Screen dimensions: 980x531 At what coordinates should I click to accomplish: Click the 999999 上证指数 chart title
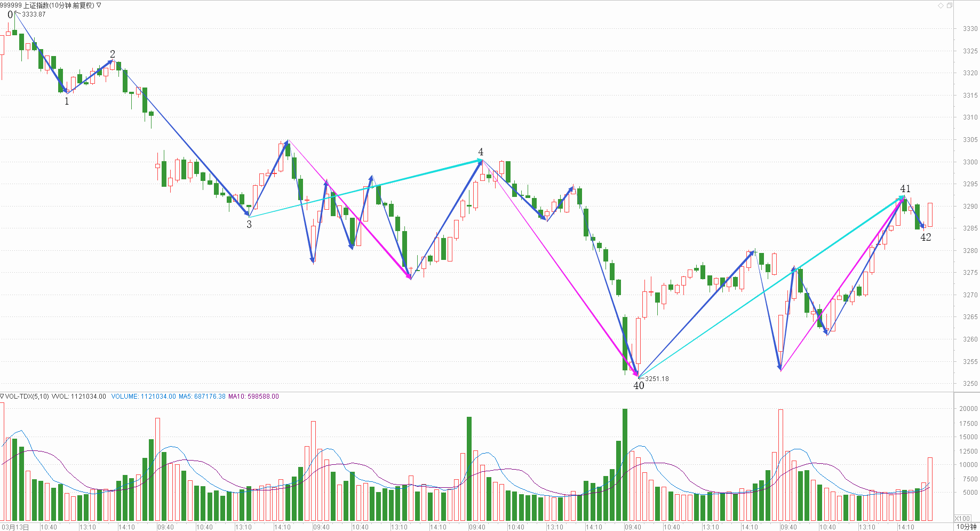(x=47, y=5)
